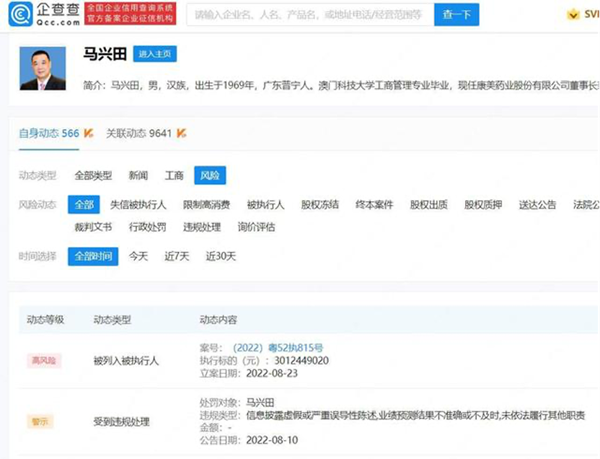Click the profile photo of 马兴田
Viewport: 600px width, 459px height.
click(x=43, y=68)
